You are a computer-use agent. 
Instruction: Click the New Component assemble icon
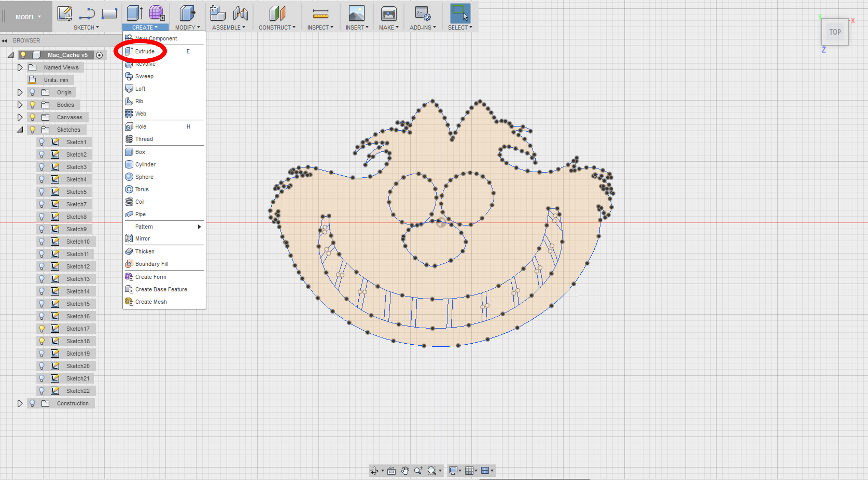217,14
